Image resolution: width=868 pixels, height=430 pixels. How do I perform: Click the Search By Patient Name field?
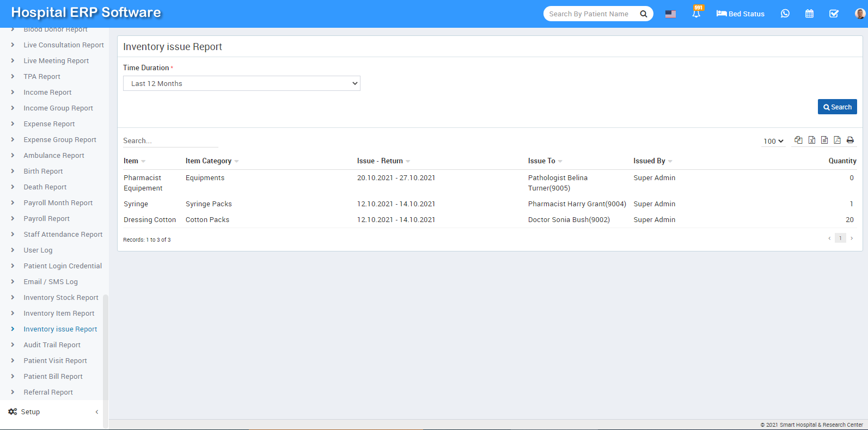tap(591, 14)
